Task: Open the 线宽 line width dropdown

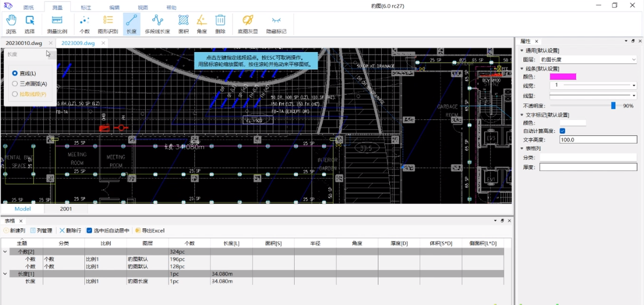Action: pos(593,85)
